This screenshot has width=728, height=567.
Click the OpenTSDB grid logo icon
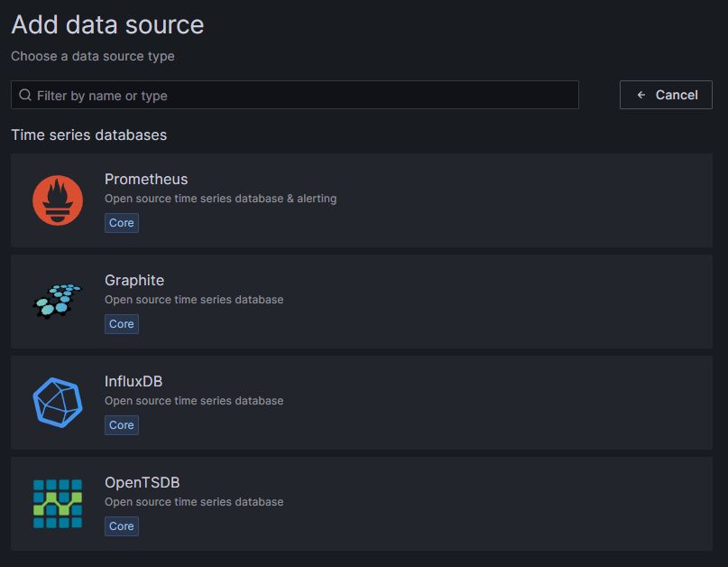pos(58,504)
